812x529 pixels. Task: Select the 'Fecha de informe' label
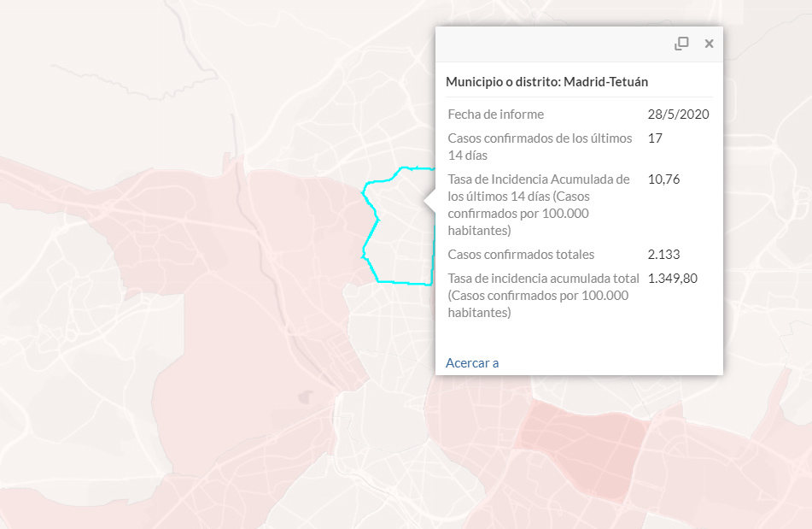[495, 114]
